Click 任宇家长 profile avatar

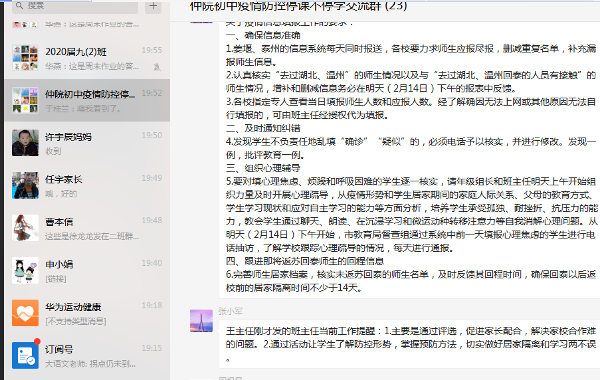(25, 186)
